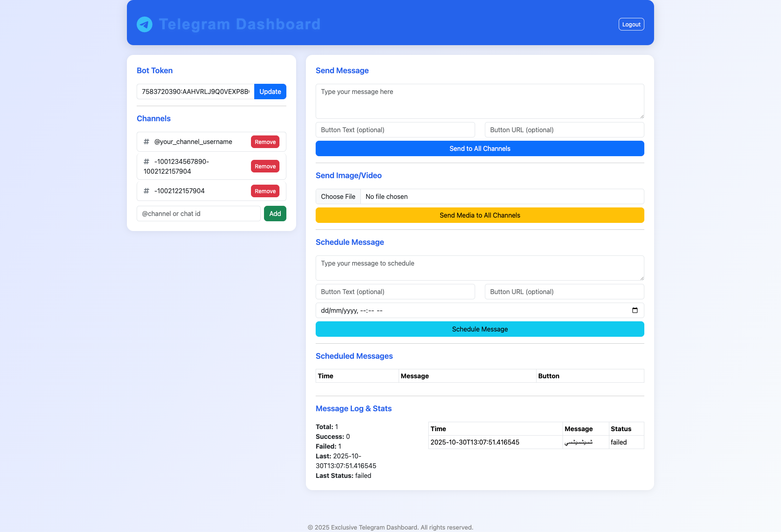
Task: Remove the -1002122157904 channel
Action: [x=265, y=191]
